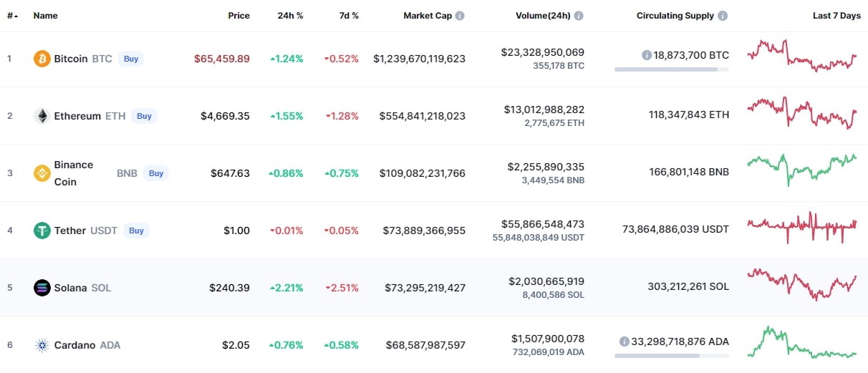Viewport: 868px width, 373px height.
Task: Click the Volume(24h) info icon
Action: click(579, 16)
